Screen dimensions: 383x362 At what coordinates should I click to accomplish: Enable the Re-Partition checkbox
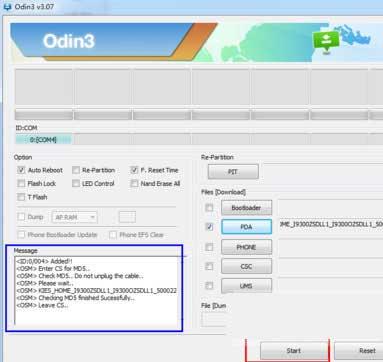(x=76, y=170)
